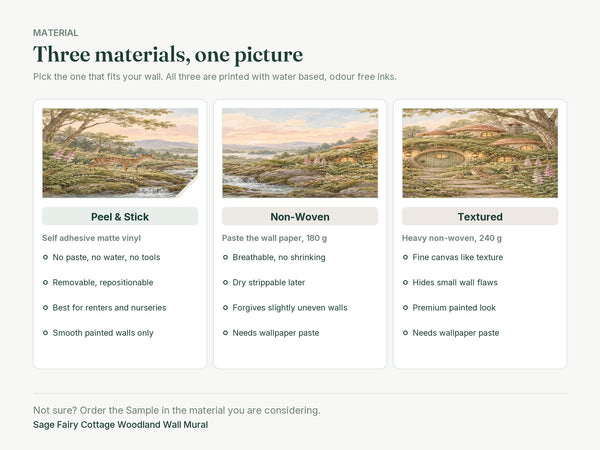Click bullet beside Removable, repositionable
The width and height of the screenshot is (600, 450).
45,283
